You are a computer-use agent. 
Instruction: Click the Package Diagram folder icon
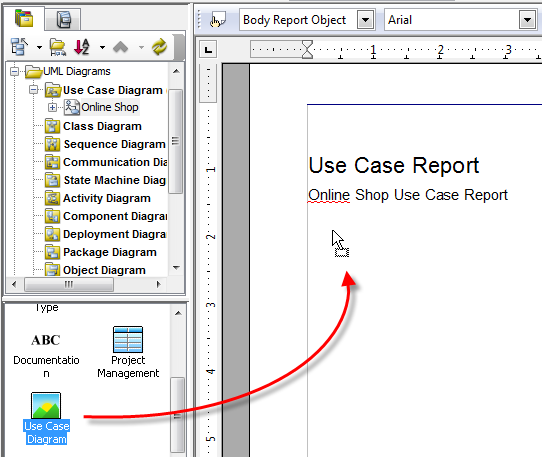point(53,252)
